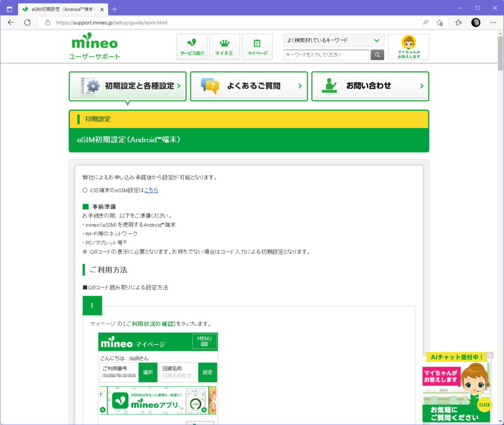Click the 初期設定 yellow banner label

(x=98, y=119)
